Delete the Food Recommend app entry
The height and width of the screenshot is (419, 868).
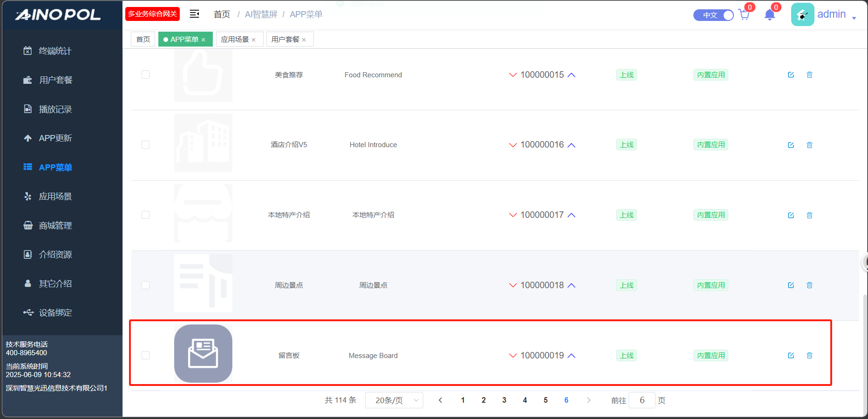[809, 75]
